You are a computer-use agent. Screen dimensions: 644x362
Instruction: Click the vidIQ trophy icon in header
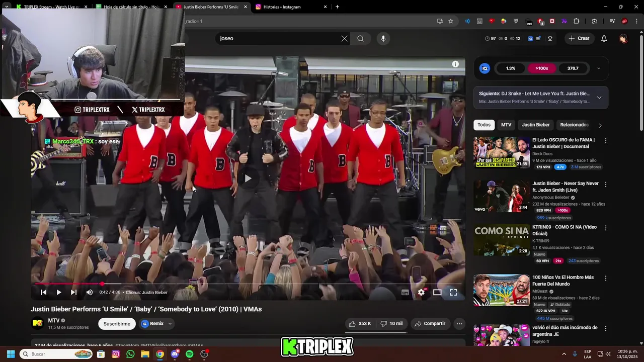[550, 38]
